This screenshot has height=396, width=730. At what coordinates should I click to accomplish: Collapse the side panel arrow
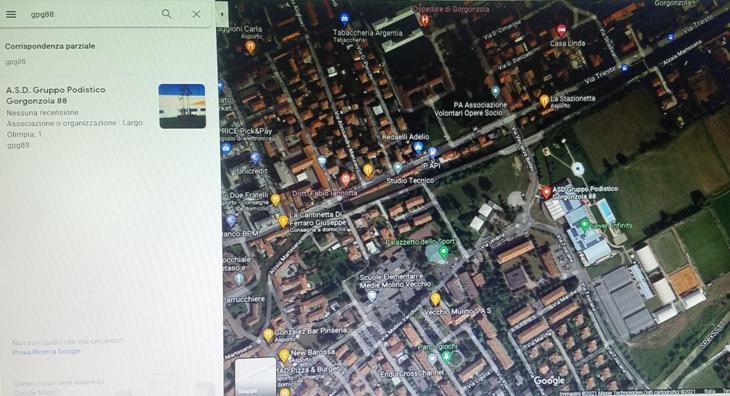(222, 14)
